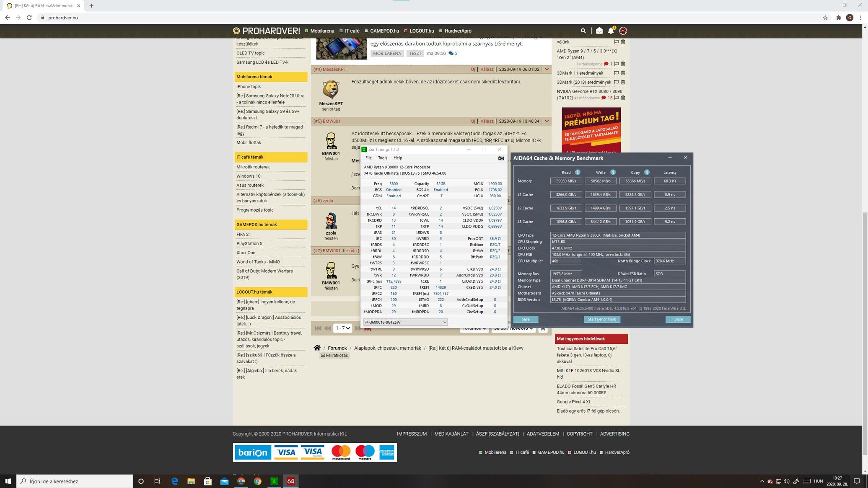Viewport: 868px width, 488px height.
Task: Delete NVIDIA GeForce RTX topic with trash icon
Action: pyautogui.click(x=623, y=98)
